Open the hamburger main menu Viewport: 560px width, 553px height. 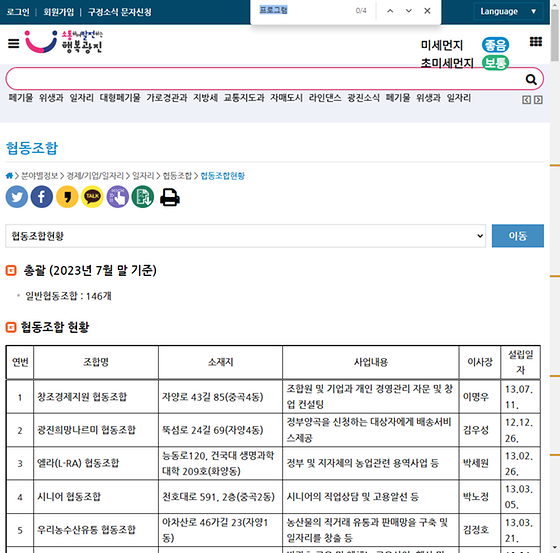coord(14,44)
